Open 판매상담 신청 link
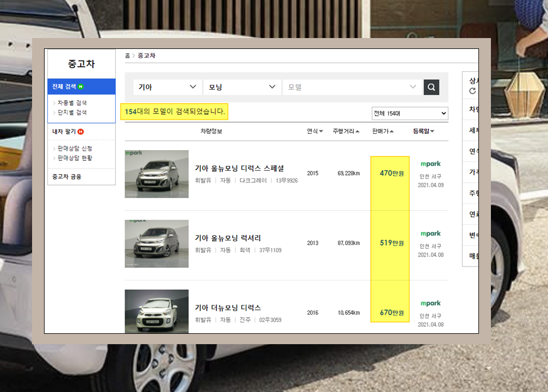The height and width of the screenshot is (392, 548). coord(74,148)
